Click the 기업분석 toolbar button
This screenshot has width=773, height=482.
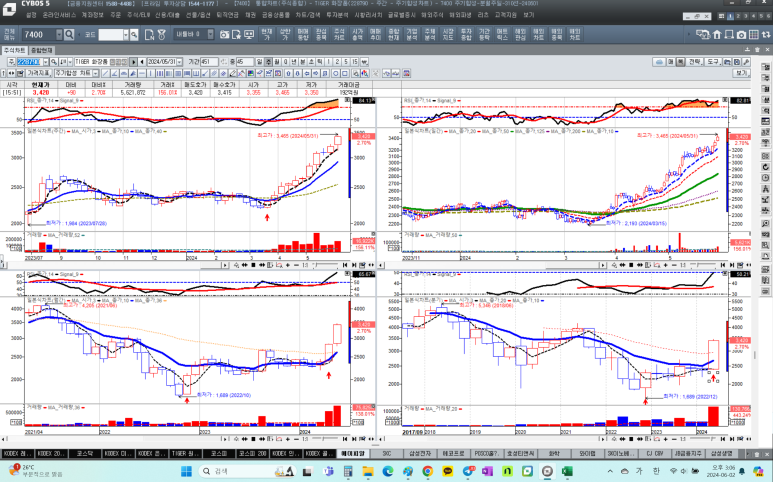412,34
